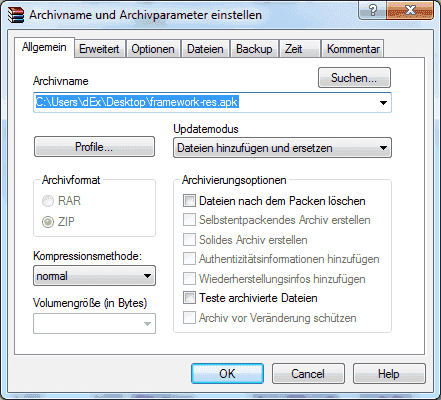Expand the Kompressionsmethode dropdown
Viewport: 441px width, 400px height.
pos(94,276)
